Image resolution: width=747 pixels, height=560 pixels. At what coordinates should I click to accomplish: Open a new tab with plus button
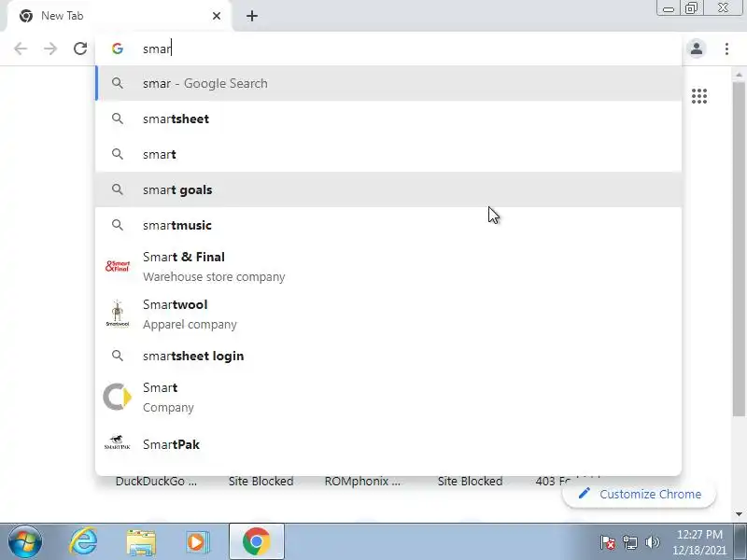click(x=252, y=16)
